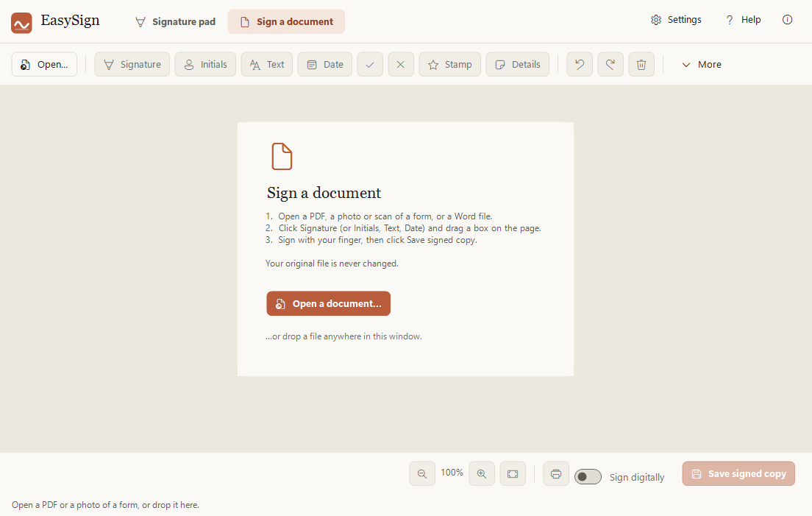The height and width of the screenshot is (516, 812).
Task: Click the 100% zoom level text
Action: tap(452, 473)
